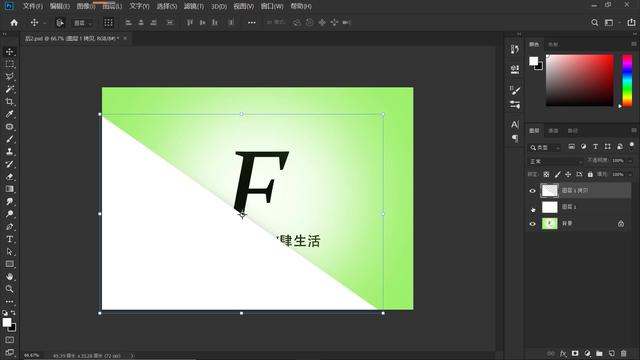Open the 3D(D) menu

219,7
